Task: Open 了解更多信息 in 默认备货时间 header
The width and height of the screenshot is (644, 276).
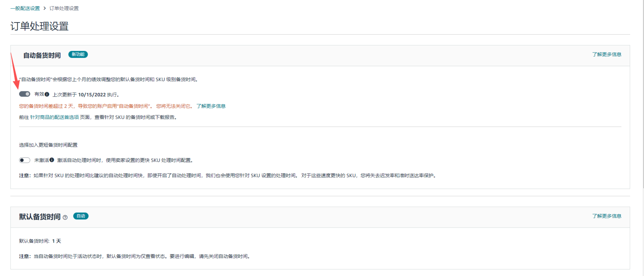Action: [x=606, y=216]
